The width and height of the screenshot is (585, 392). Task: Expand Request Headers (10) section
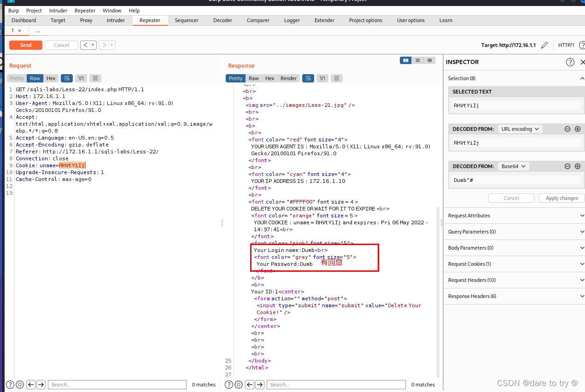click(514, 280)
